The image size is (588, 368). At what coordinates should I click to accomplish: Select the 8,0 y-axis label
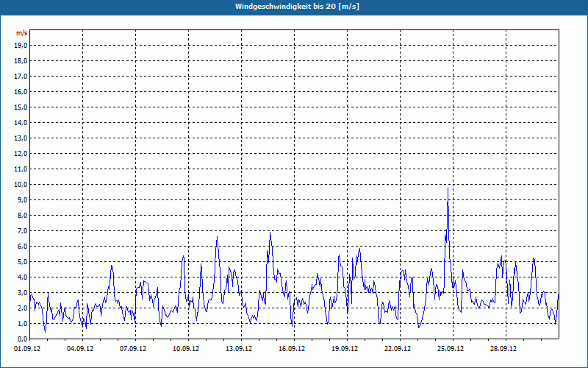tap(22, 215)
